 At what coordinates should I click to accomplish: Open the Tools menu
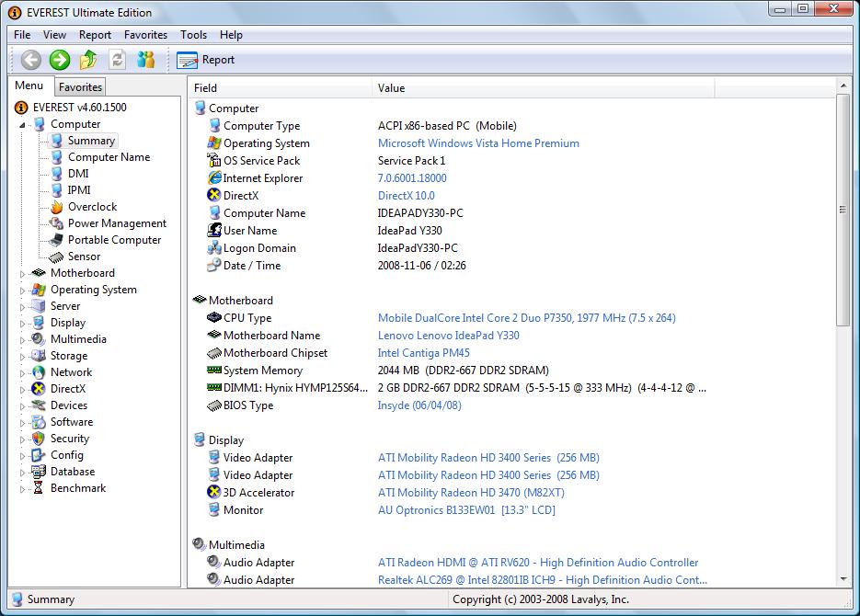pos(193,35)
